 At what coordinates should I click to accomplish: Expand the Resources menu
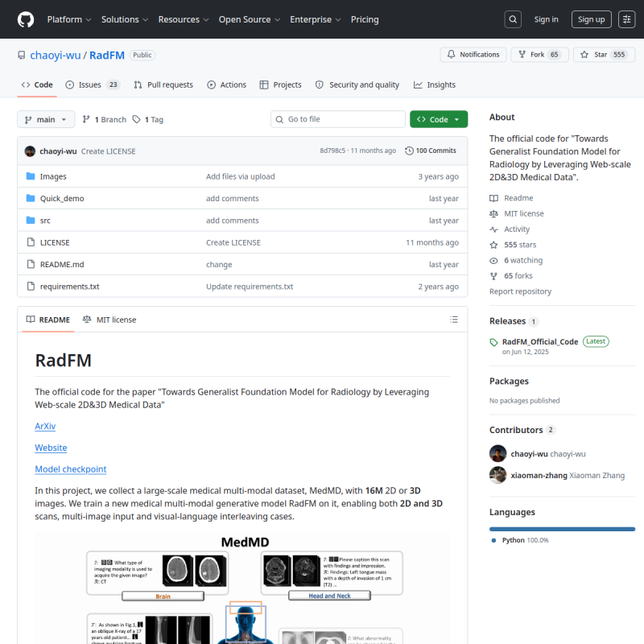pyautogui.click(x=184, y=19)
